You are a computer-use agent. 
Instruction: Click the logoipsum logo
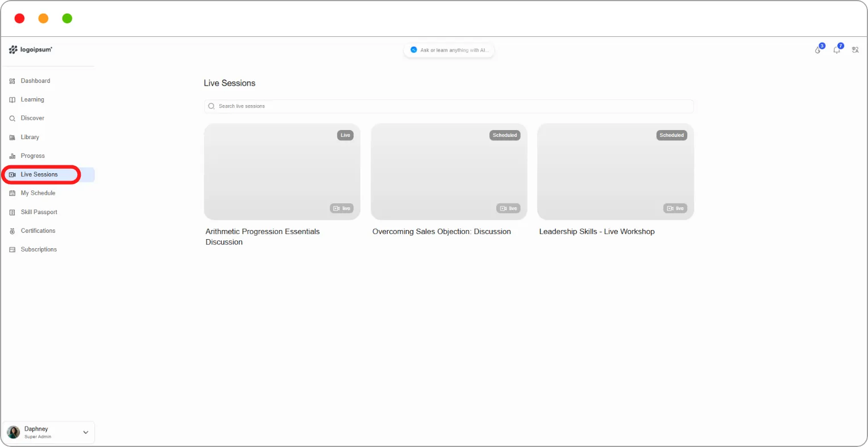click(x=31, y=50)
